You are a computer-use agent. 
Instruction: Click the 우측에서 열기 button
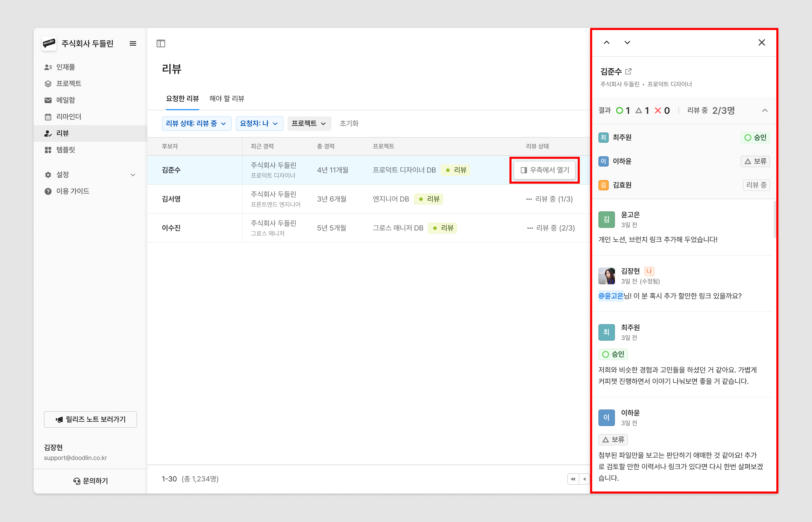click(544, 170)
